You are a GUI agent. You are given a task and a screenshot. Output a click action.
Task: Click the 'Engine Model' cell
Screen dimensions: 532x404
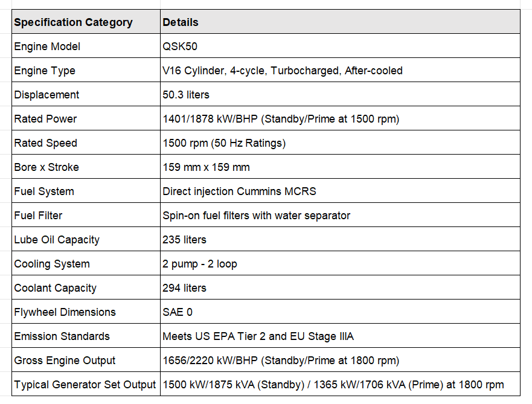[86, 46]
